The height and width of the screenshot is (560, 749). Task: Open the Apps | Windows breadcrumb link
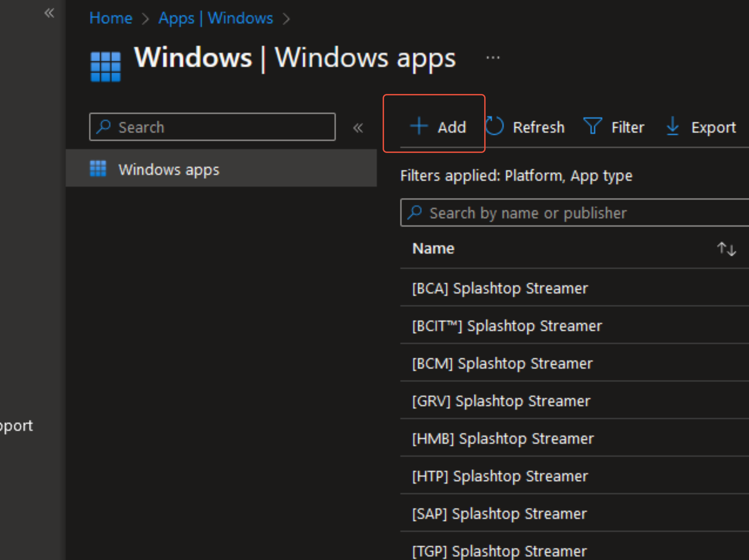tap(216, 18)
